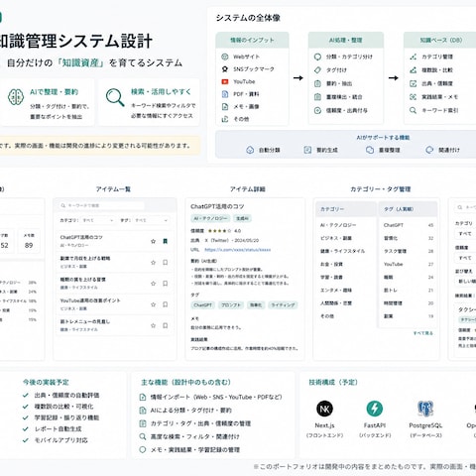Click the YouTube tag row showing 27
The width and height of the screenshot is (476, 476).
coord(409,264)
